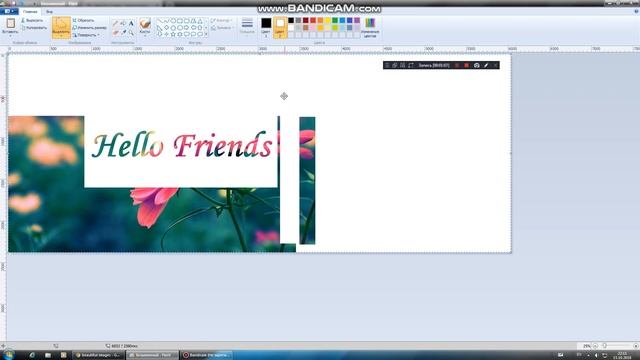The width and height of the screenshot is (640, 360).
Task: Stop the Bandicam recording with red square
Action: (x=467, y=65)
